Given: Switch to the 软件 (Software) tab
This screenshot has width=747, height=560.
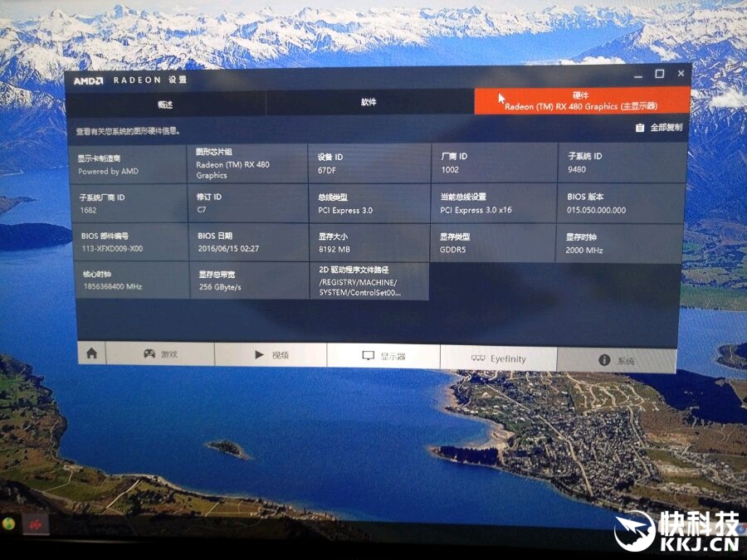Looking at the screenshot, I should tap(369, 102).
